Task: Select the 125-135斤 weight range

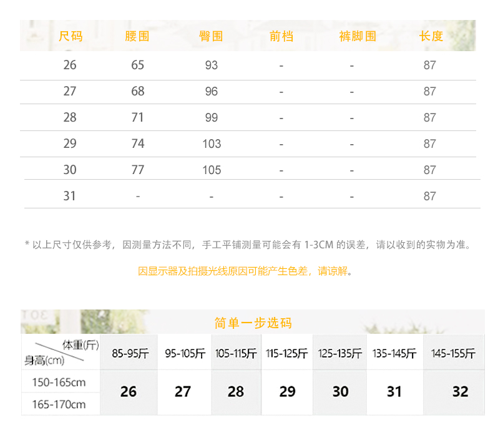Action: (340, 353)
